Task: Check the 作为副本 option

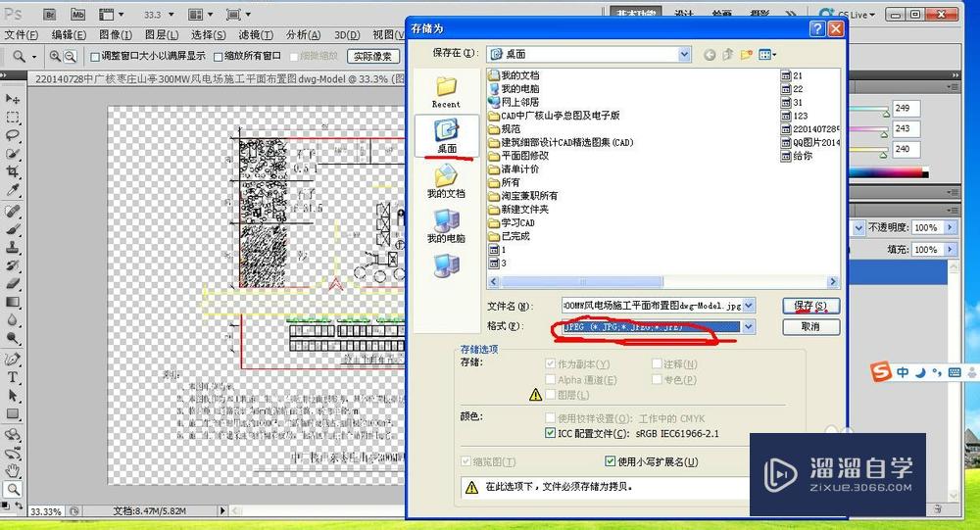Action: coord(550,363)
